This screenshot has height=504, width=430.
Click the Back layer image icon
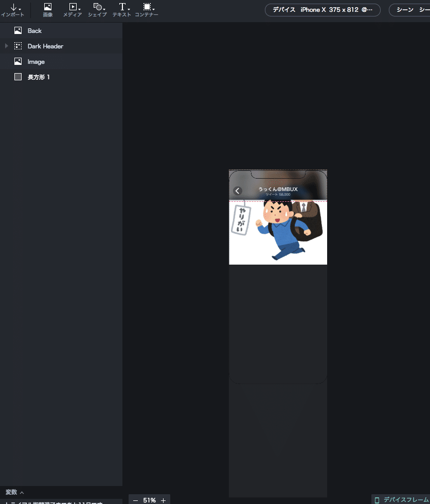[18, 30]
